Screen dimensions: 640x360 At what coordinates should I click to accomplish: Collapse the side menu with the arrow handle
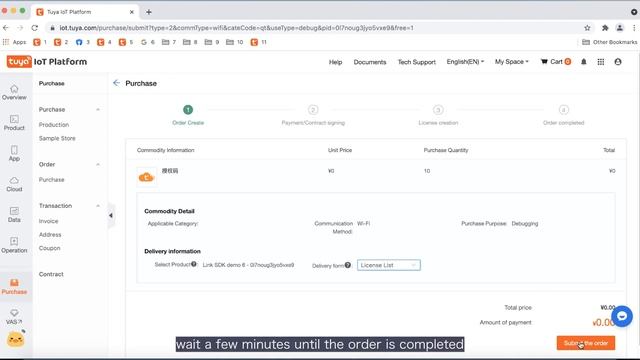111,215
